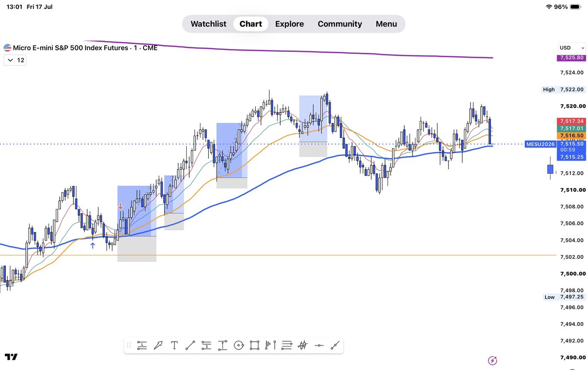
Task: Tap the green 7,517.01 price label
Action: pyautogui.click(x=571, y=128)
